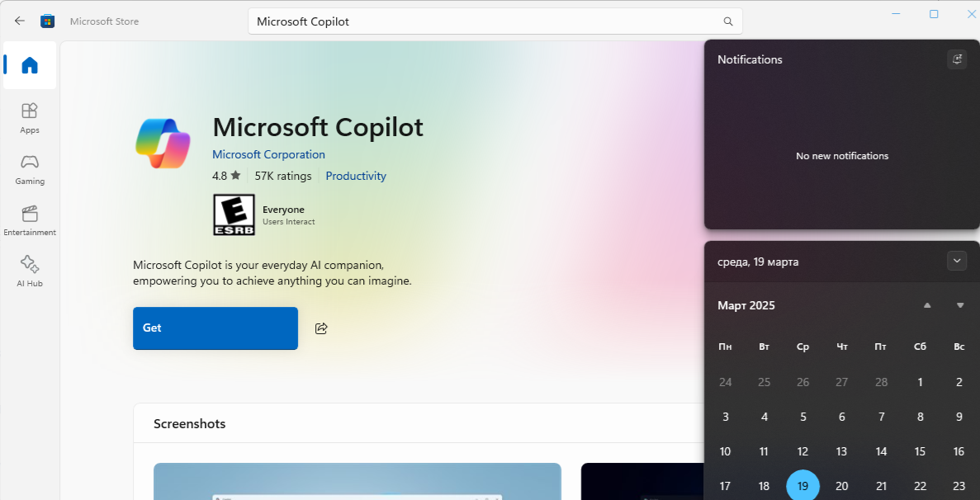Screen dimensions: 980x500
Task: Click the Microsoft Copilot app logo
Action: coord(163,143)
